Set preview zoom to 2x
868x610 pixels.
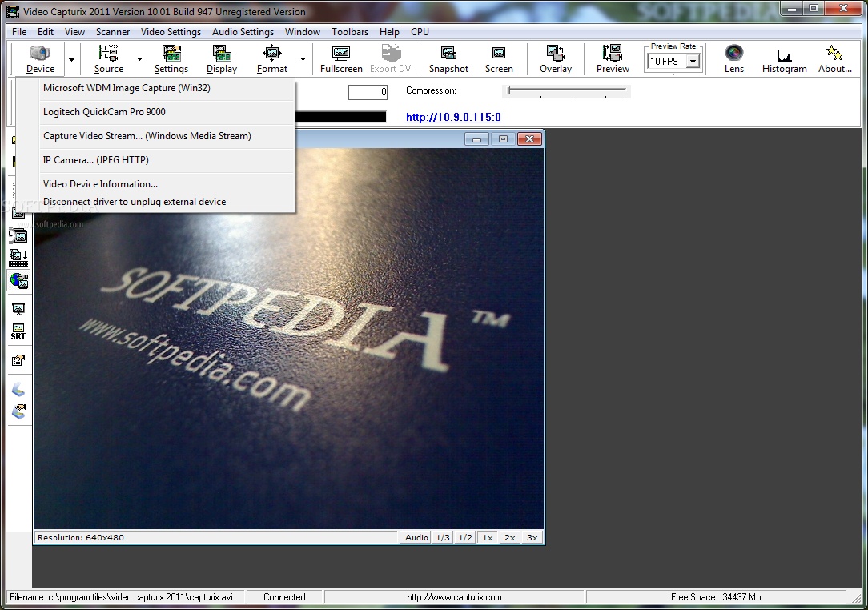coord(510,537)
